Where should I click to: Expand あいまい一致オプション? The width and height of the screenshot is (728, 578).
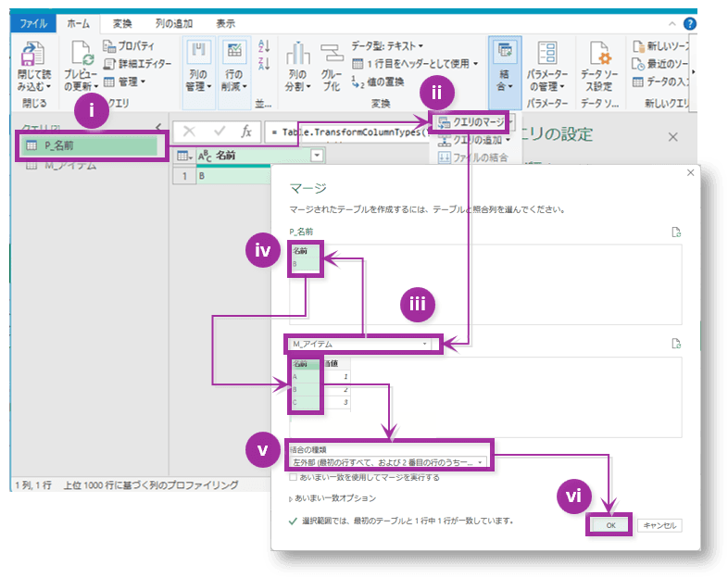(x=333, y=498)
